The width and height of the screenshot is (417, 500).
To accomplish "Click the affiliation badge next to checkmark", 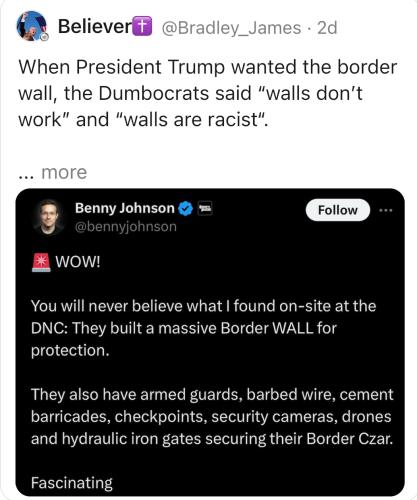I will coord(205,209).
